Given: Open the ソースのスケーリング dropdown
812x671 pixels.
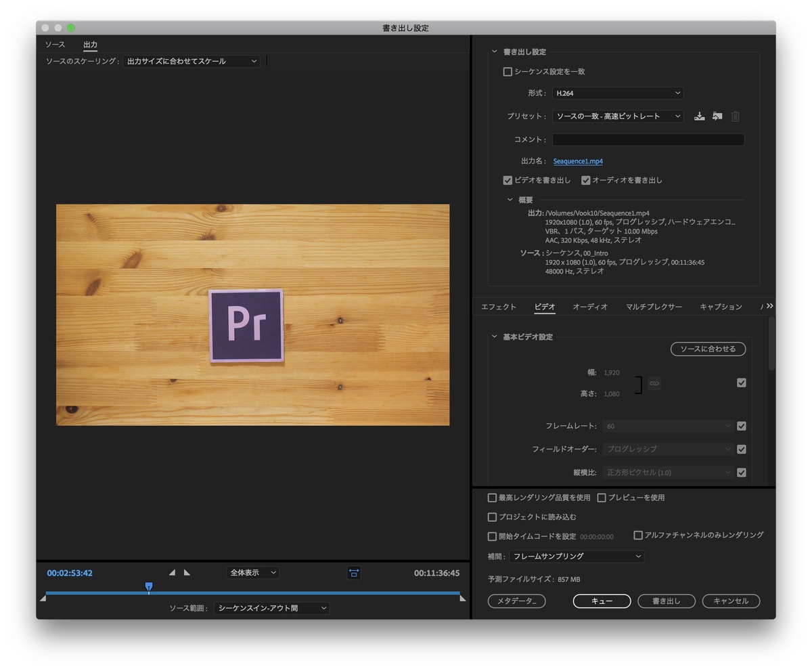Looking at the screenshot, I should tap(191, 62).
